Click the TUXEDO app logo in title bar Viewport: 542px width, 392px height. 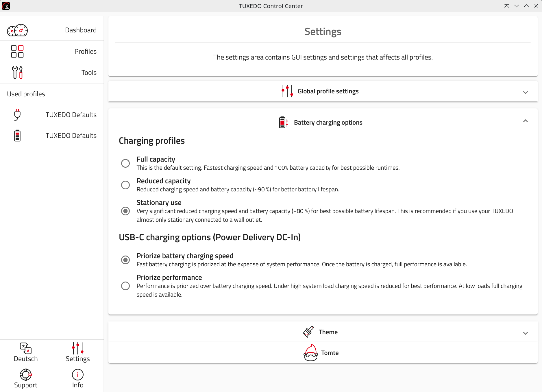(6, 6)
